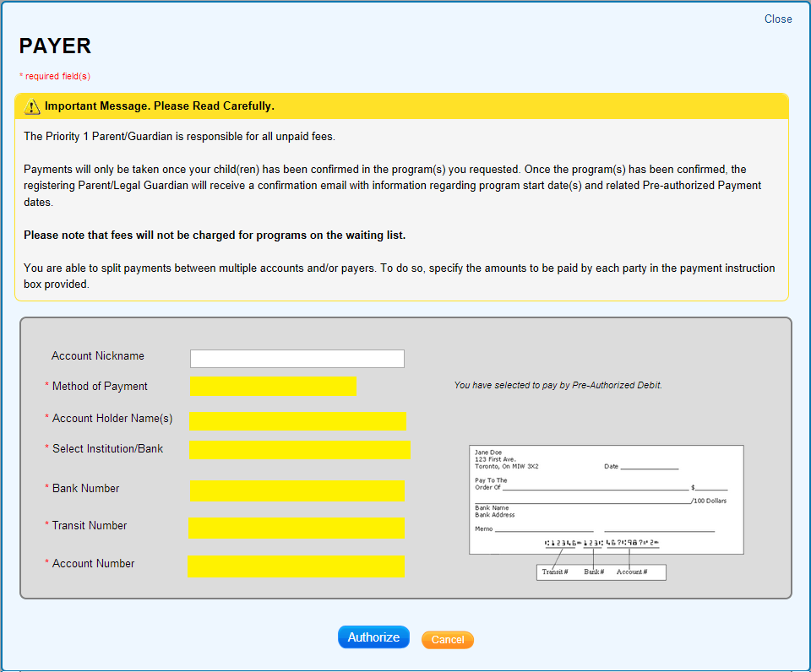
Task: Click the orange Cancel button
Action: pyautogui.click(x=448, y=639)
